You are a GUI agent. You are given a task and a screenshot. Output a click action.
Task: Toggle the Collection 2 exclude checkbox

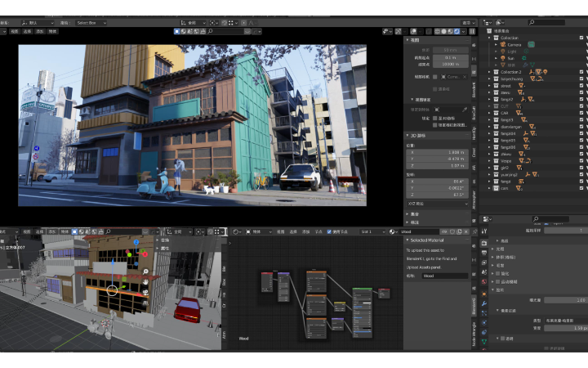(x=581, y=72)
